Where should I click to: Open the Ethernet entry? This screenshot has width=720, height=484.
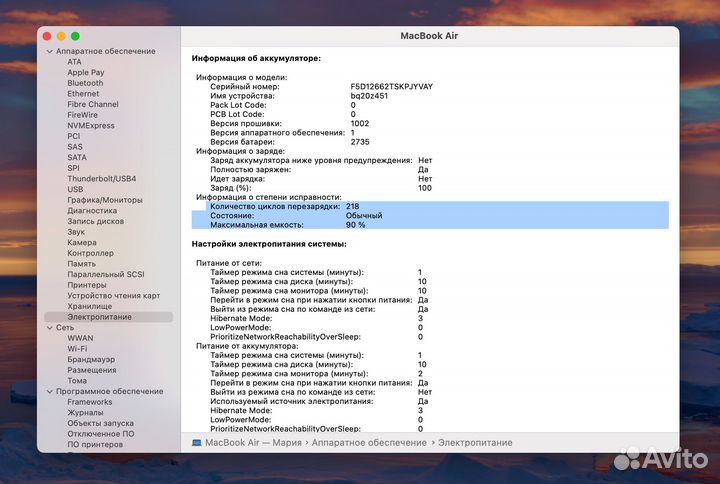tap(83, 94)
